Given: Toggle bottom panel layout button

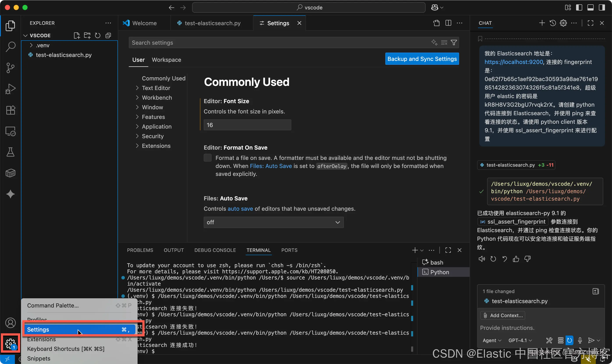Looking at the screenshot, I should [590, 8].
